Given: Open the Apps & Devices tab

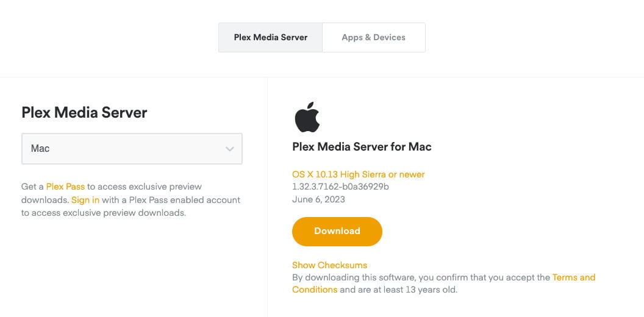Looking at the screenshot, I should (374, 37).
